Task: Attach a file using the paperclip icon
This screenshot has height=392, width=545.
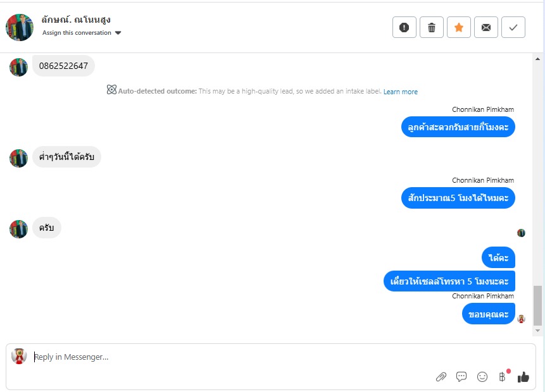Action: pos(441,377)
